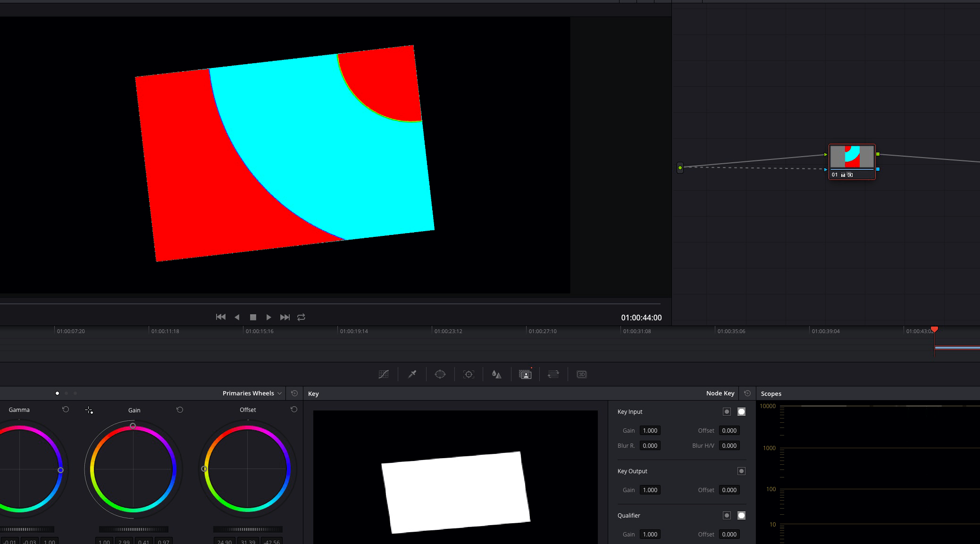Toggle loop playback
The width and height of the screenshot is (980, 544).
[x=301, y=317]
